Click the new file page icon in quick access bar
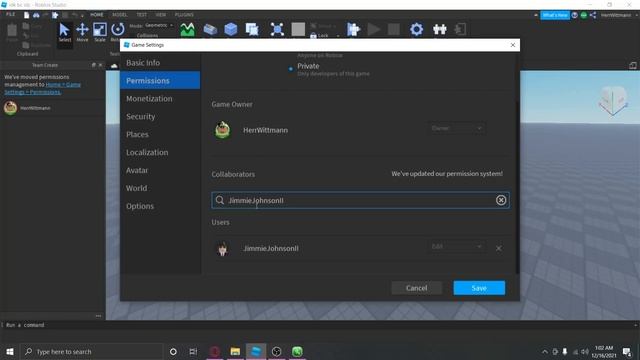640x360 pixels. pos(27,15)
